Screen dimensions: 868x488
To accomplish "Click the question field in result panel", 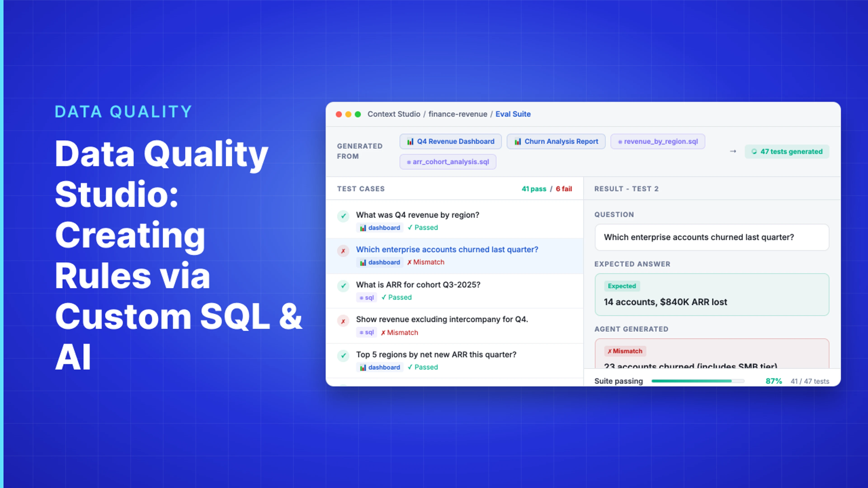I will point(712,237).
